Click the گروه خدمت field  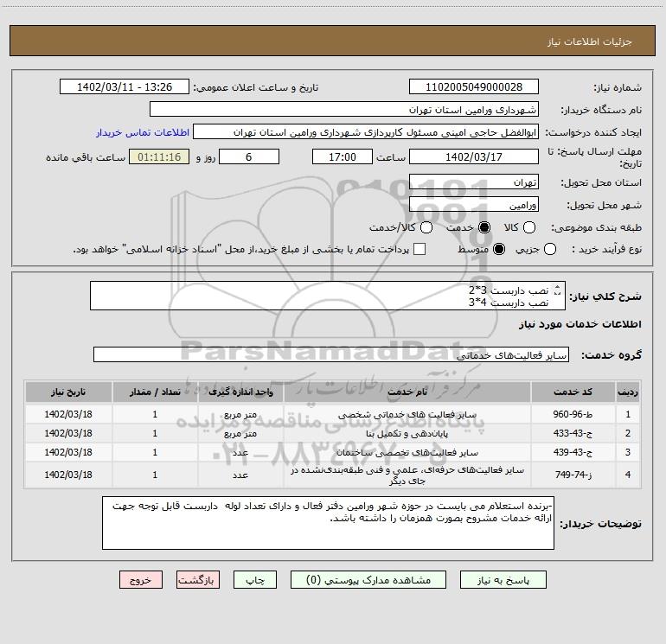(331, 355)
